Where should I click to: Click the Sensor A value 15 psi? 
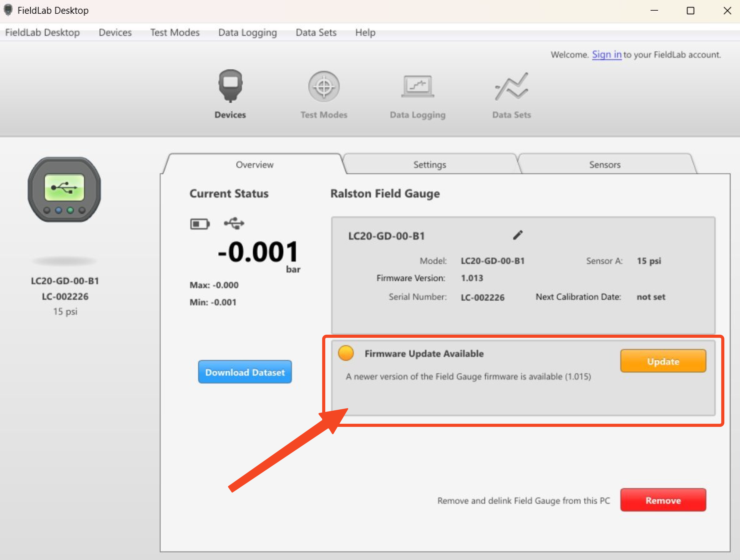tap(649, 261)
